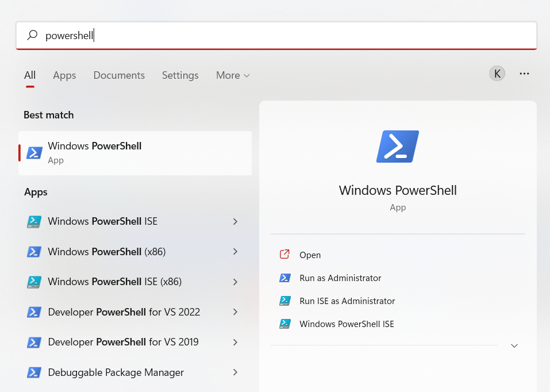Click the Windows PowerShell ISE app icon
550x392 pixels.
tap(34, 222)
